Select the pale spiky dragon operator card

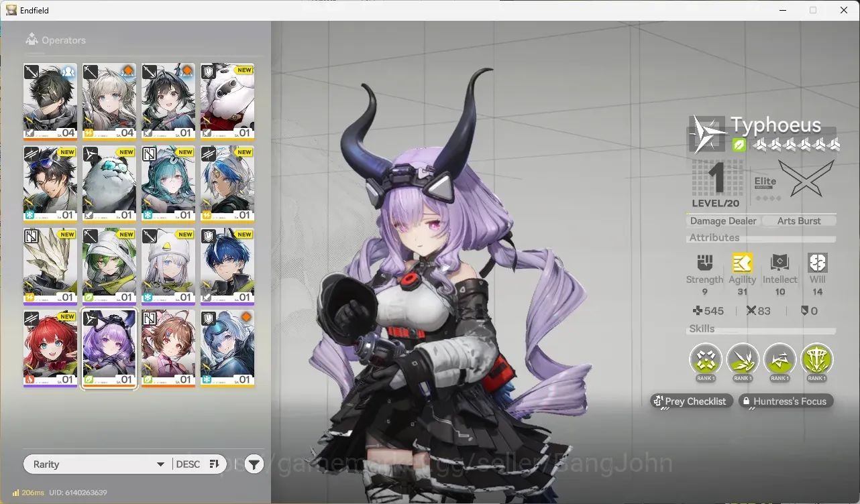(50, 267)
